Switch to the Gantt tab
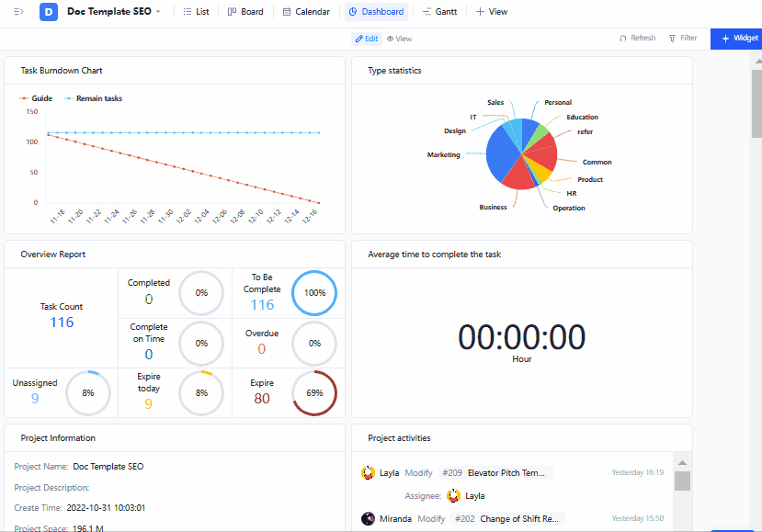Image resolution: width=762 pixels, height=532 pixels. 439,12
